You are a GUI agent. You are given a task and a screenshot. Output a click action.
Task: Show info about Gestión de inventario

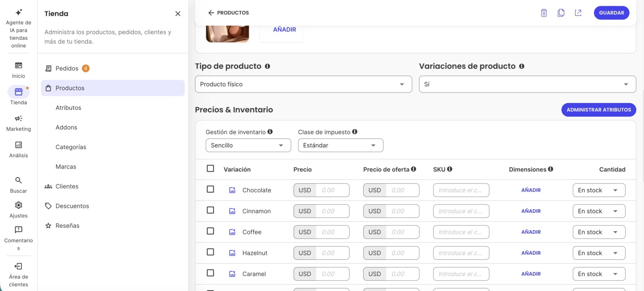click(270, 132)
